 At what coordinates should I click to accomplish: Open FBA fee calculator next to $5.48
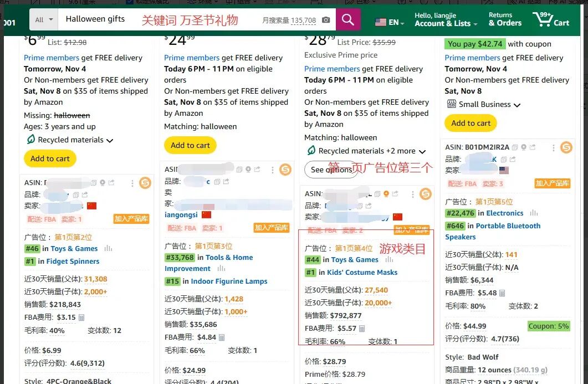pos(502,293)
